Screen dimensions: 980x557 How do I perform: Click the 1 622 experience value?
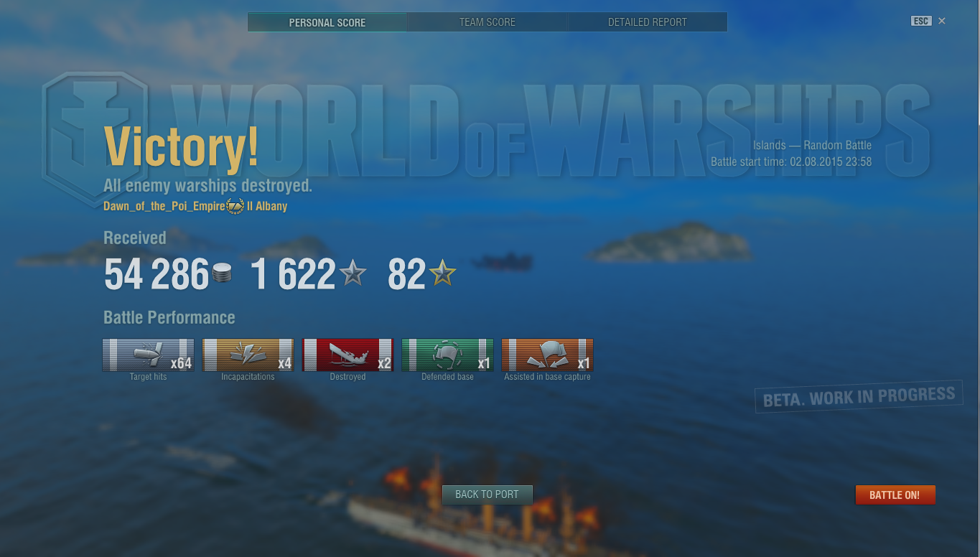(293, 274)
